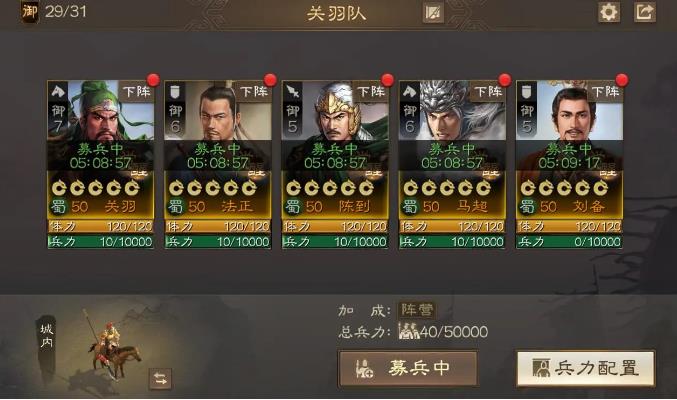Click the archer icon on 陈到 card

[x=293, y=92]
